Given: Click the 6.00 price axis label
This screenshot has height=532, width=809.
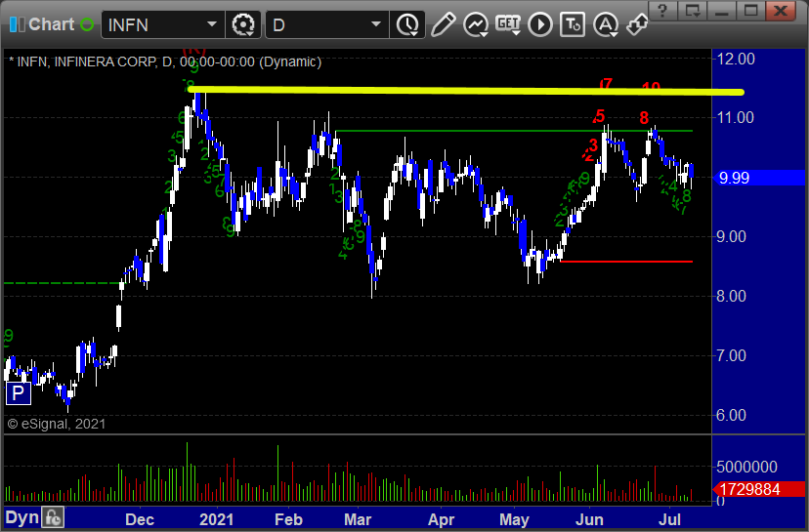Looking at the screenshot, I should 732,415.
